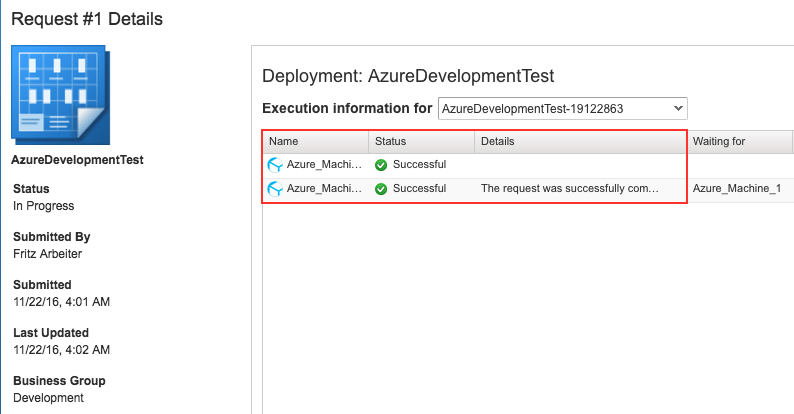Click 'The request was successfully com…' details cell

pos(570,188)
